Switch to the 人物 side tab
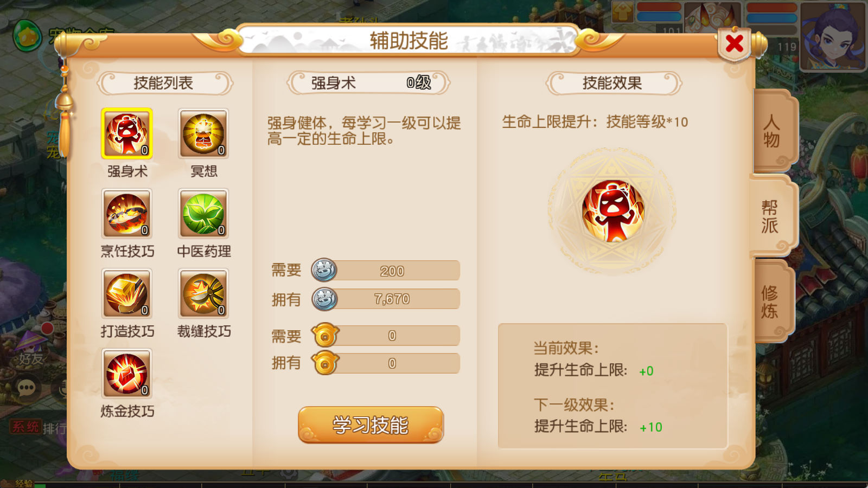868x488 pixels. 772,131
